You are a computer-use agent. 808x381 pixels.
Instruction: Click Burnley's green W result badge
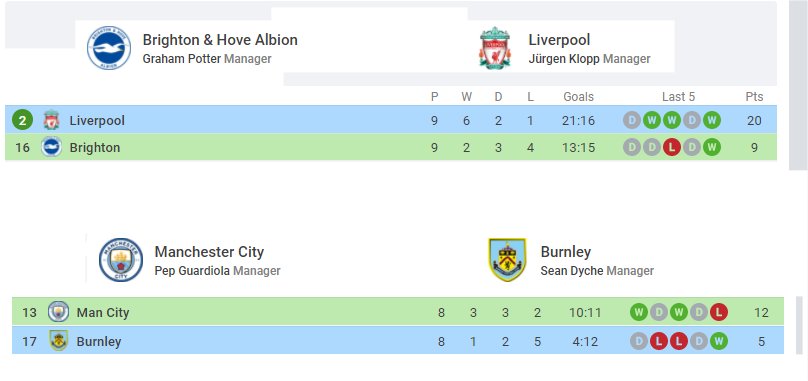(x=718, y=341)
